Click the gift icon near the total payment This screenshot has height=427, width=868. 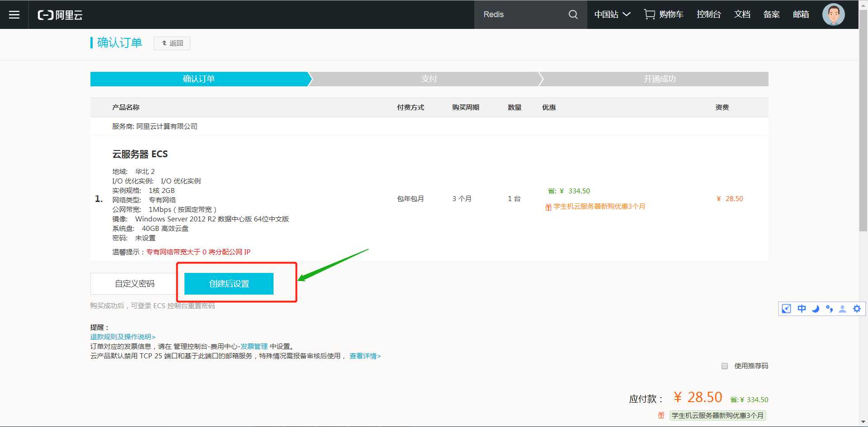pyautogui.click(x=661, y=415)
